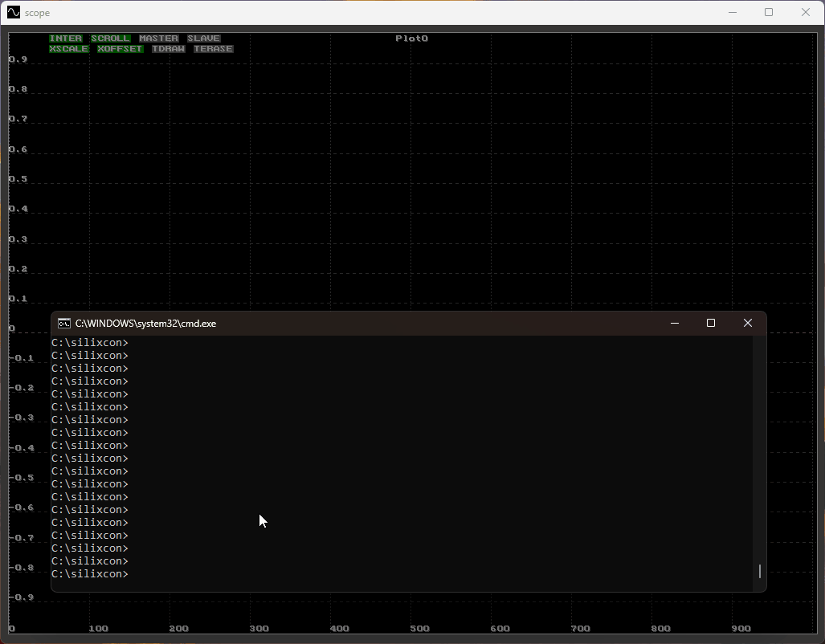This screenshot has height=644, width=825.
Task: Click the 0.5 y-axis label
Action: pyautogui.click(x=18, y=179)
